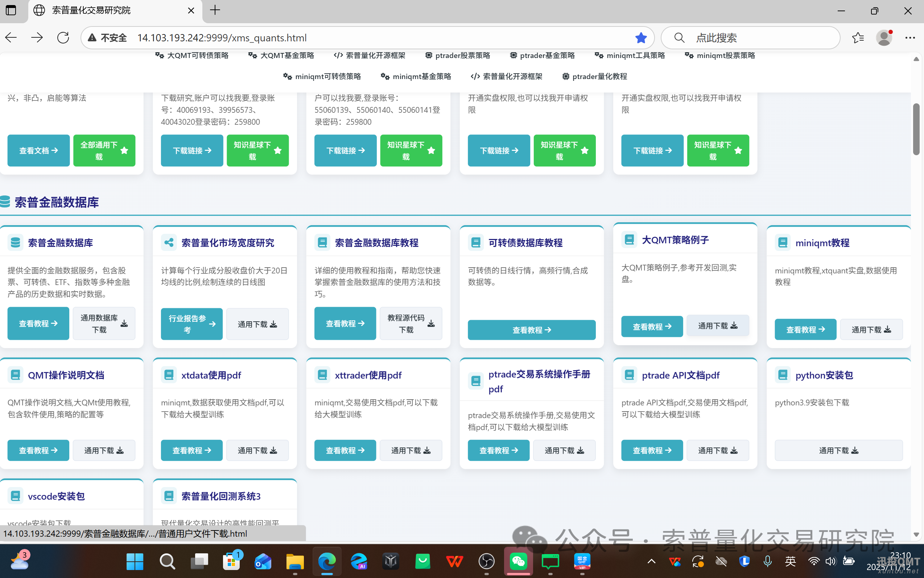Open the Windows Start menu
This screenshot has width=924, height=578.
[135, 561]
